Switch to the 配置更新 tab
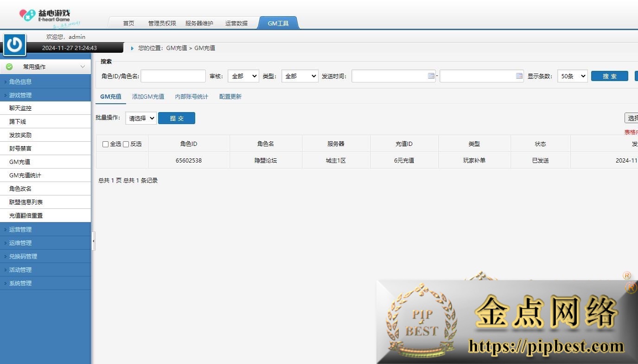 tap(230, 97)
